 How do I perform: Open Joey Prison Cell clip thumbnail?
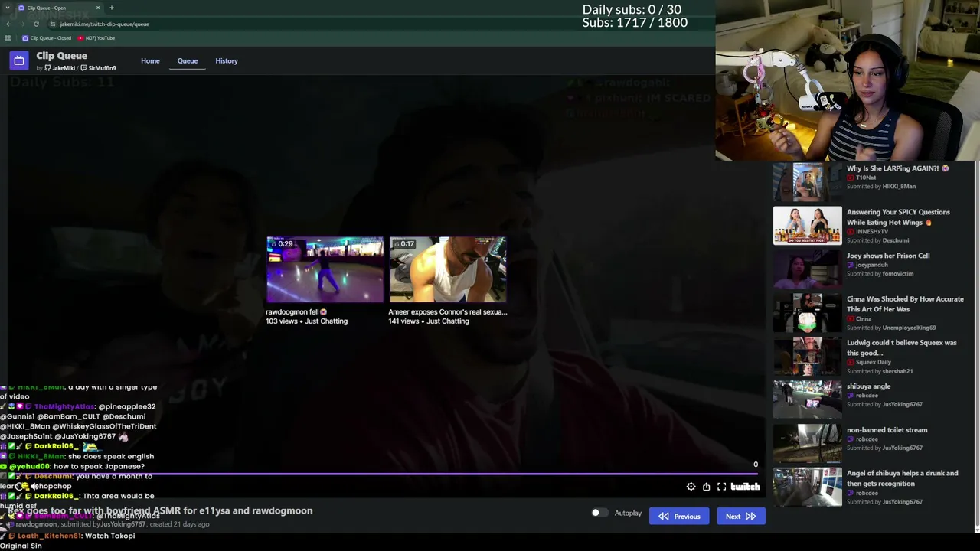point(807,269)
